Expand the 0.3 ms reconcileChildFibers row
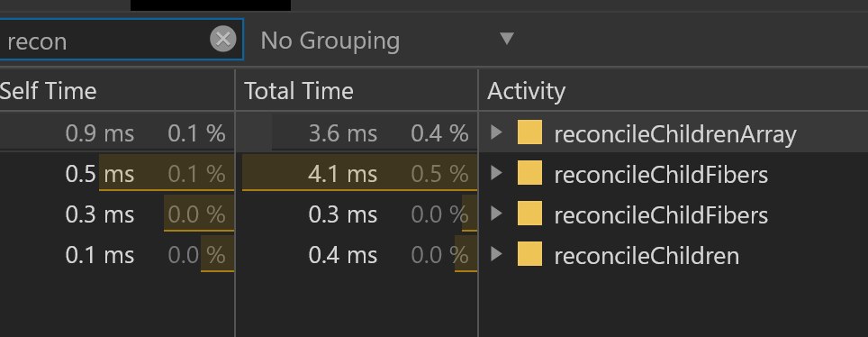 coord(496,214)
